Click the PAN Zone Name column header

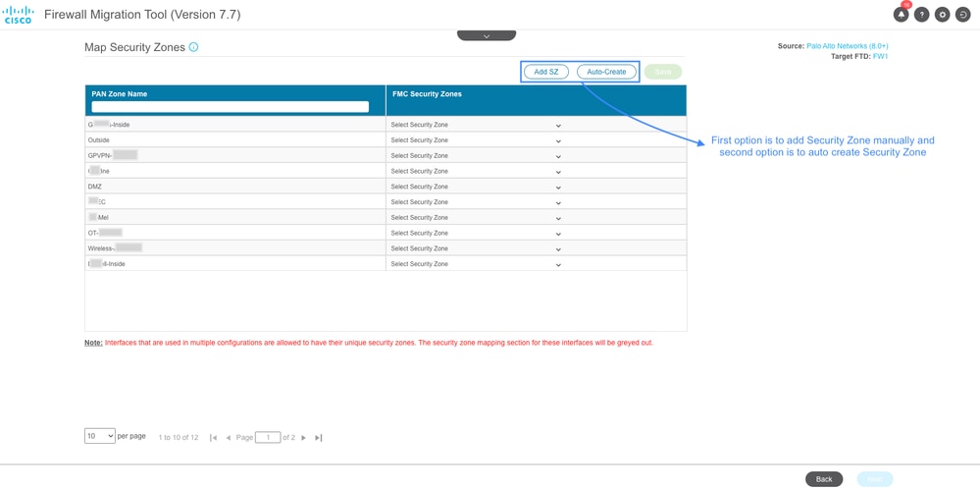point(120,94)
